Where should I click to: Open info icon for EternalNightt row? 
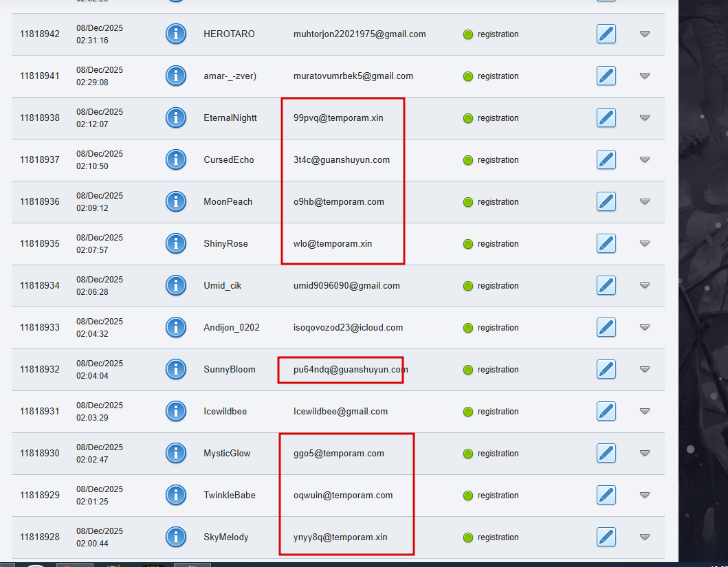[x=175, y=118]
